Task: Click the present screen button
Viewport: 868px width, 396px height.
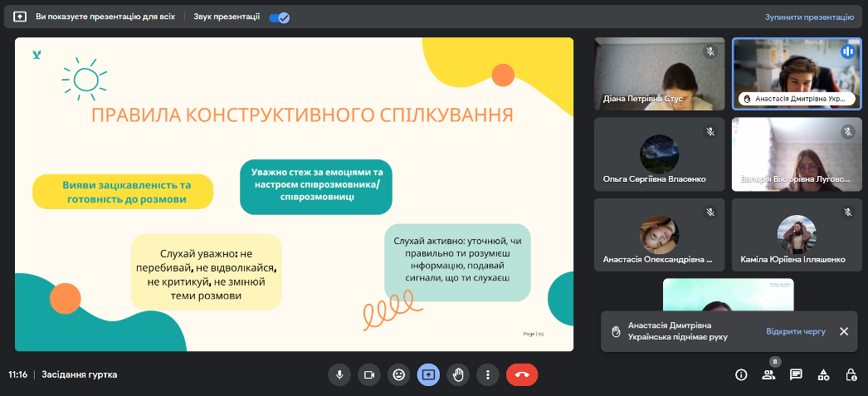Action: 428,374
